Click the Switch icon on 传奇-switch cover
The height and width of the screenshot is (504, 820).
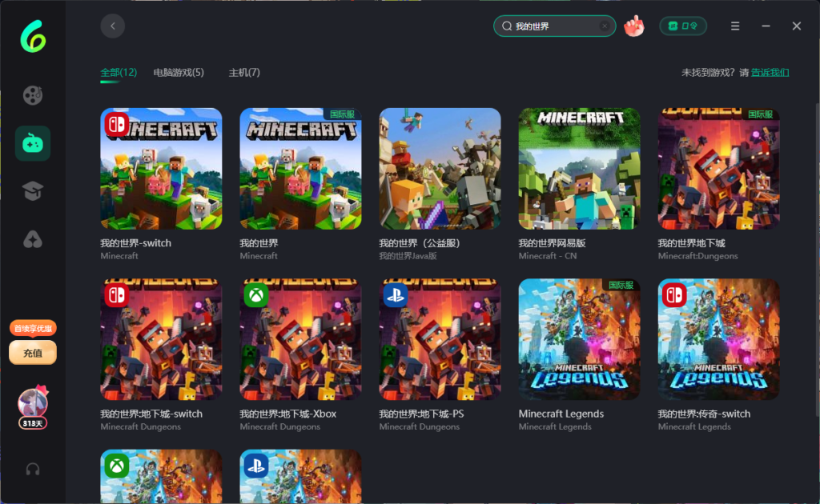[674, 295]
